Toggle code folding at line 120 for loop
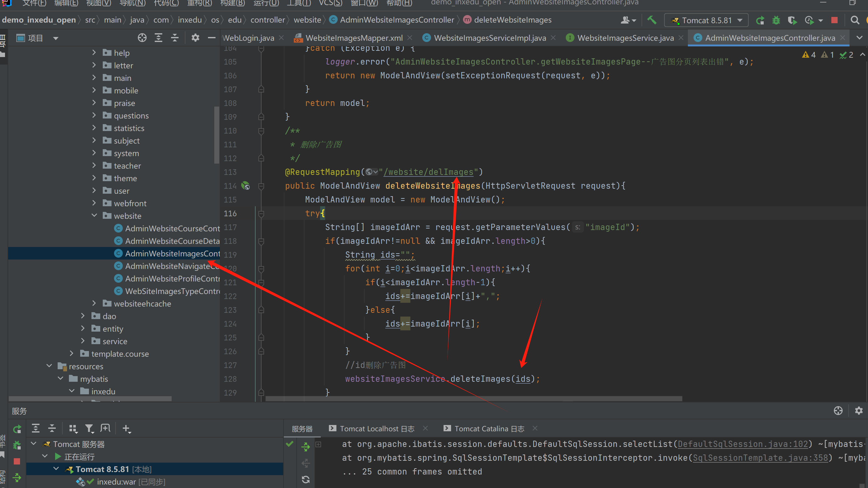The image size is (868, 488). point(261,269)
